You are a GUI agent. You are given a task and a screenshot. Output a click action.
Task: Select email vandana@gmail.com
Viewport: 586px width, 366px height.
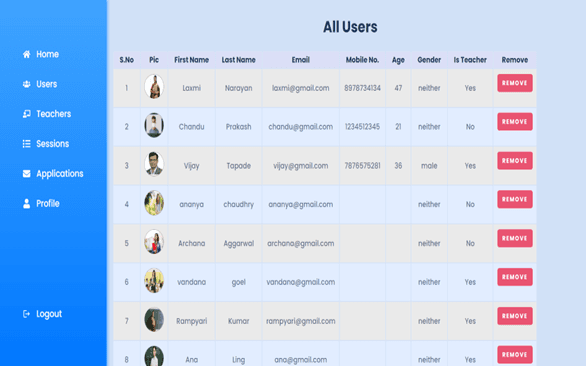(x=300, y=282)
